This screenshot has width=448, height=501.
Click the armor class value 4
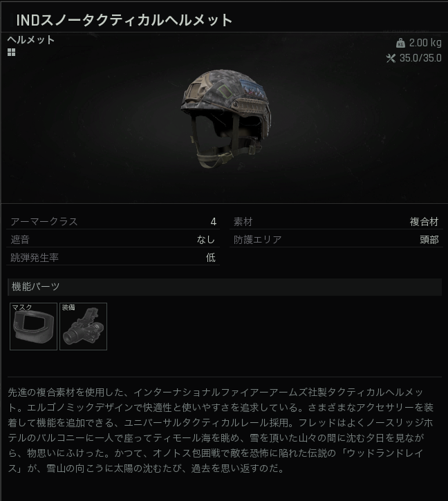tap(214, 222)
